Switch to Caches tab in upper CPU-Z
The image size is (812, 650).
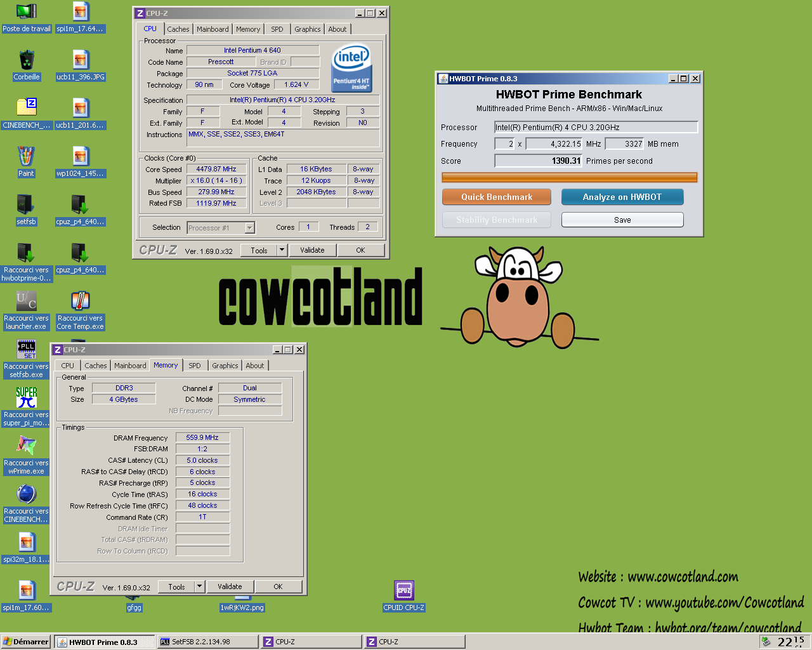pos(178,29)
